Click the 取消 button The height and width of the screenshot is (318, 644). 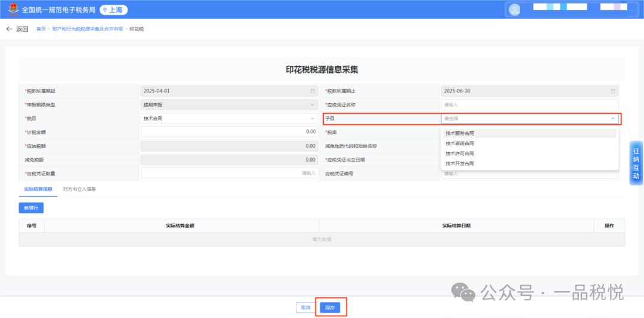pyautogui.click(x=305, y=308)
